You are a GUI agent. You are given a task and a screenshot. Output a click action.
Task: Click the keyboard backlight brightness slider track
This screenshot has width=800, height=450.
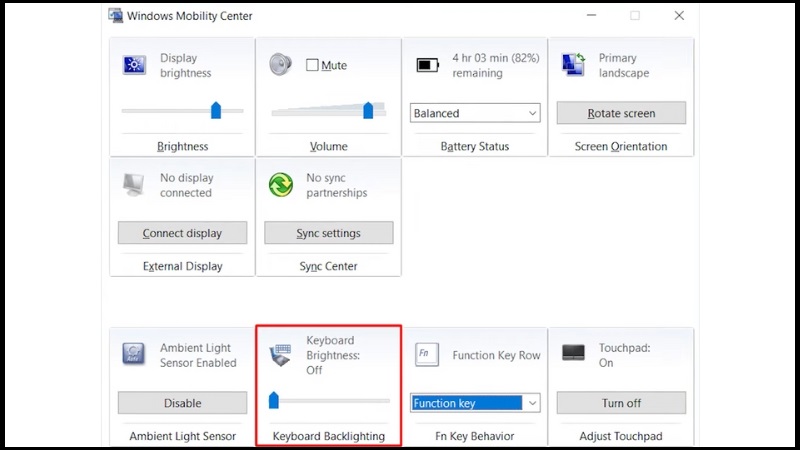(x=329, y=401)
